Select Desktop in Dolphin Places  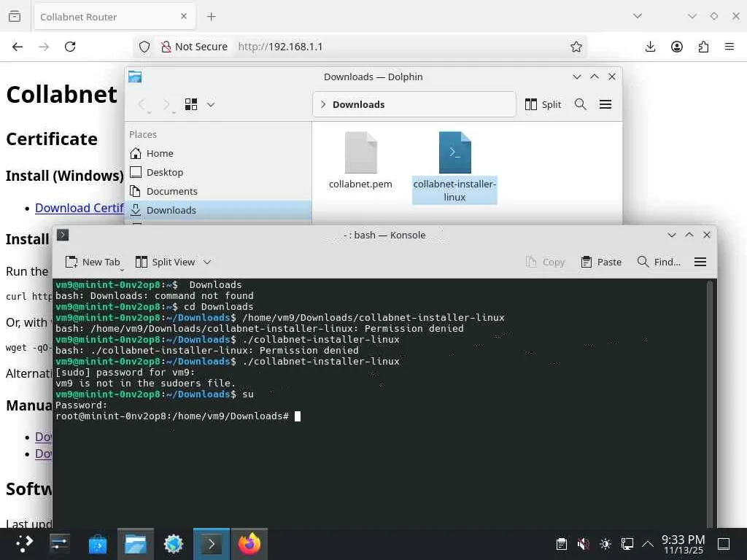218,172
